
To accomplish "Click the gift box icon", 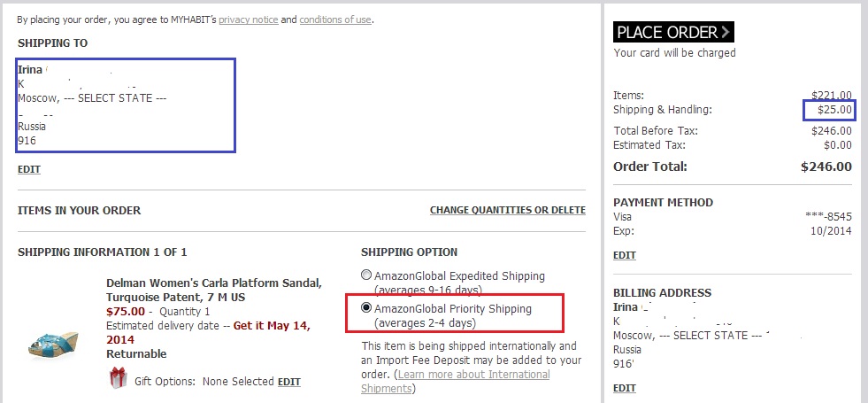I will [118, 379].
